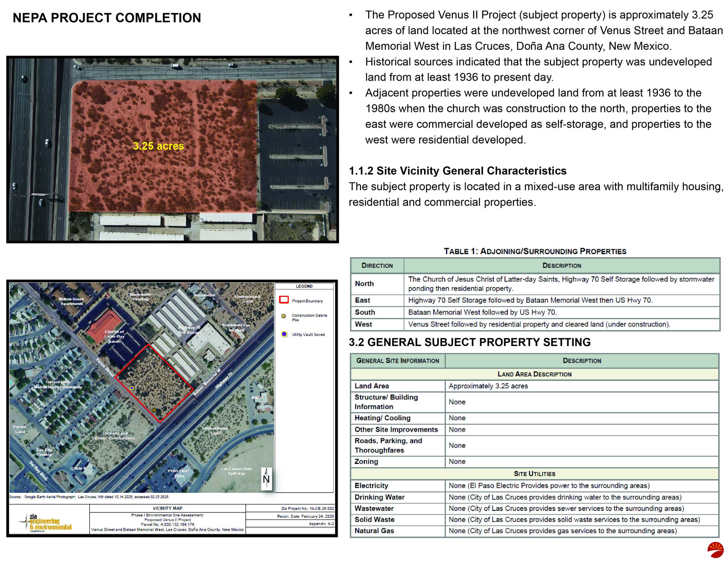Select the Highway 70 Self Storage map label
Image resolution: width=728 pixels, height=562 pixels.
[x=190, y=330]
